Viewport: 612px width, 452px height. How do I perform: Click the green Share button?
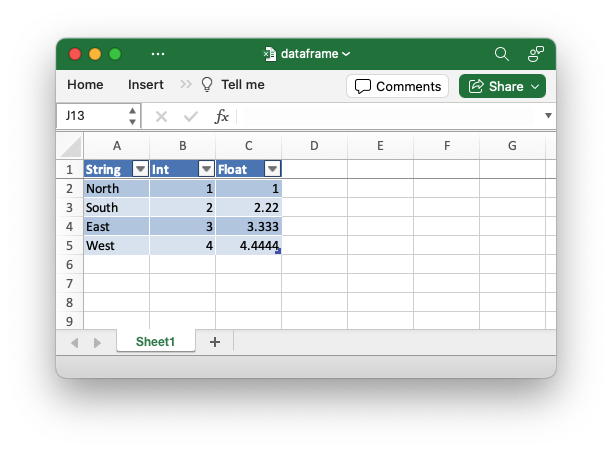point(502,86)
